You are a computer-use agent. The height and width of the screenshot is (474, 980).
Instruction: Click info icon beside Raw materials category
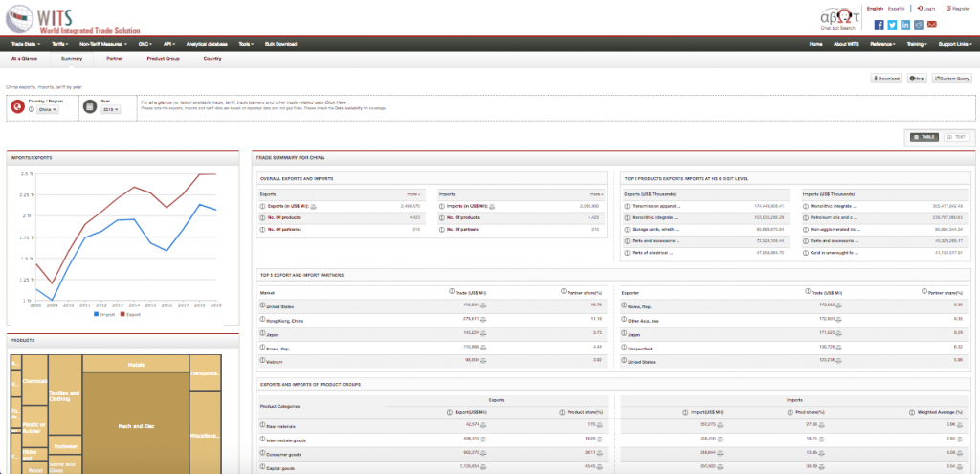pos(262,426)
